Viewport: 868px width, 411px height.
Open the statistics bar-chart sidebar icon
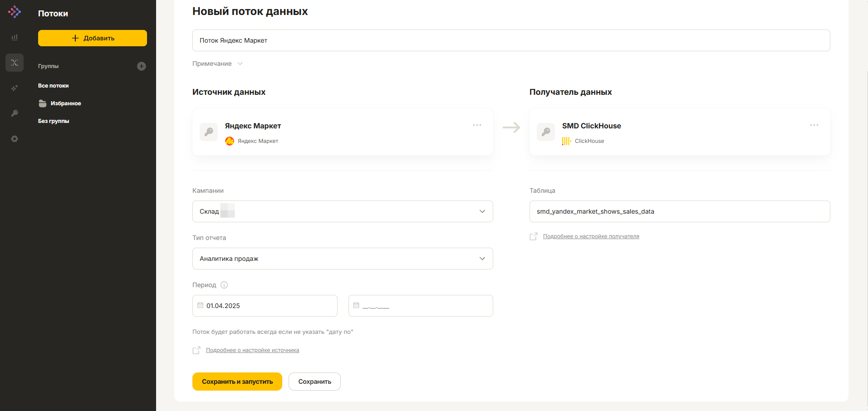click(15, 37)
